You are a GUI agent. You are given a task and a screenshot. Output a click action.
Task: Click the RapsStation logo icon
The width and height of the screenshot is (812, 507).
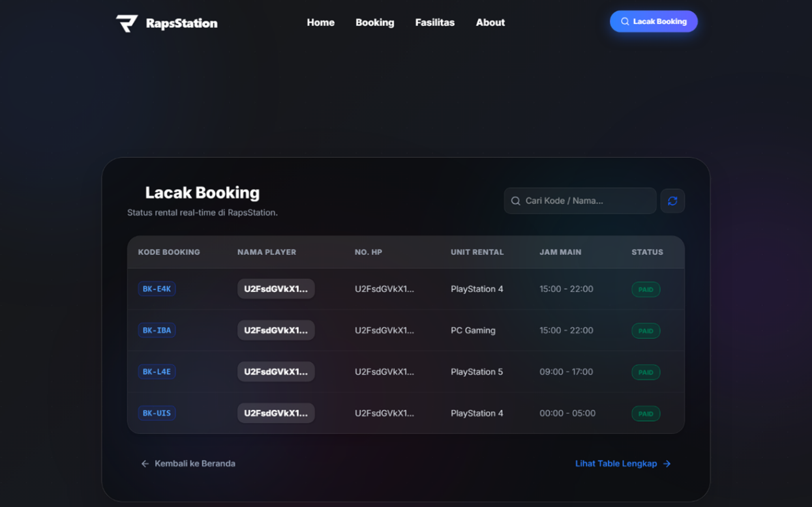point(127,23)
